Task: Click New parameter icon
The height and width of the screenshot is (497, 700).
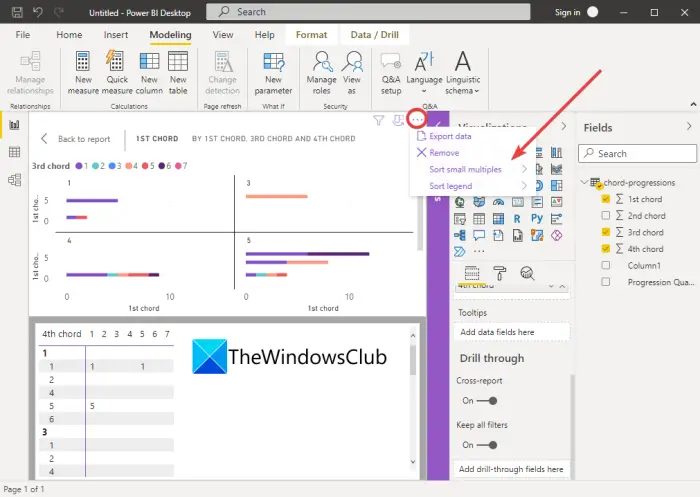Action: pyautogui.click(x=273, y=62)
